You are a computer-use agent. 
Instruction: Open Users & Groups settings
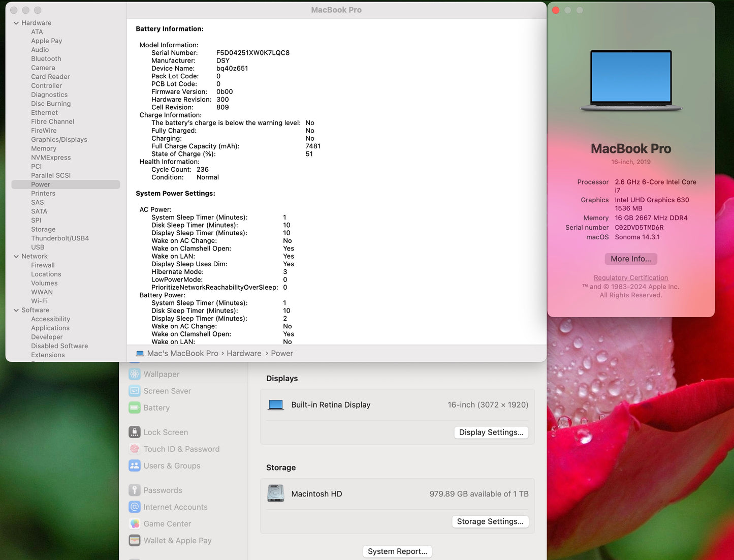172,465
